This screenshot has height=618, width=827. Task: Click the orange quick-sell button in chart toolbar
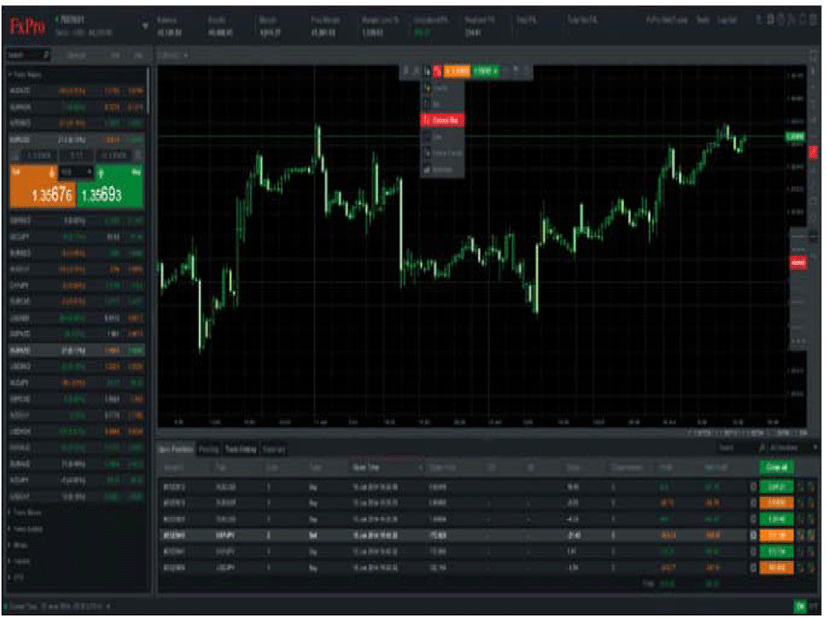(456, 71)
